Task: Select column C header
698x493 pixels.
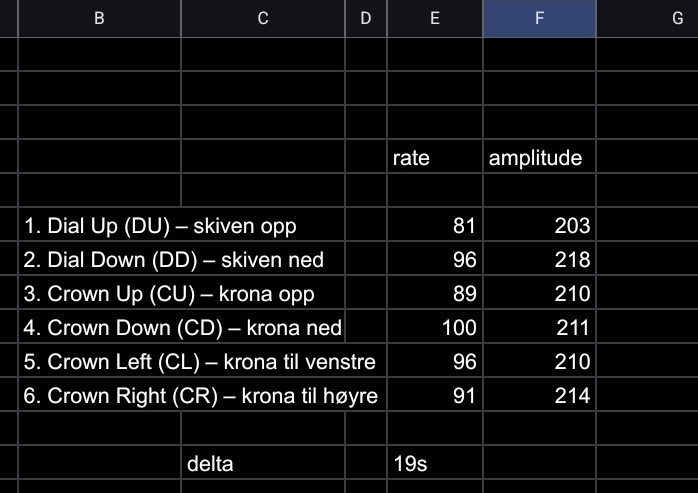Action: coord(263,18)
